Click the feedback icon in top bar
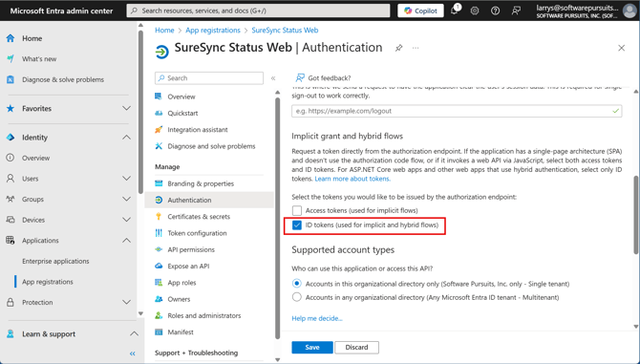The image size is (640, 364). pyautogui.click(x=516, y=11)
